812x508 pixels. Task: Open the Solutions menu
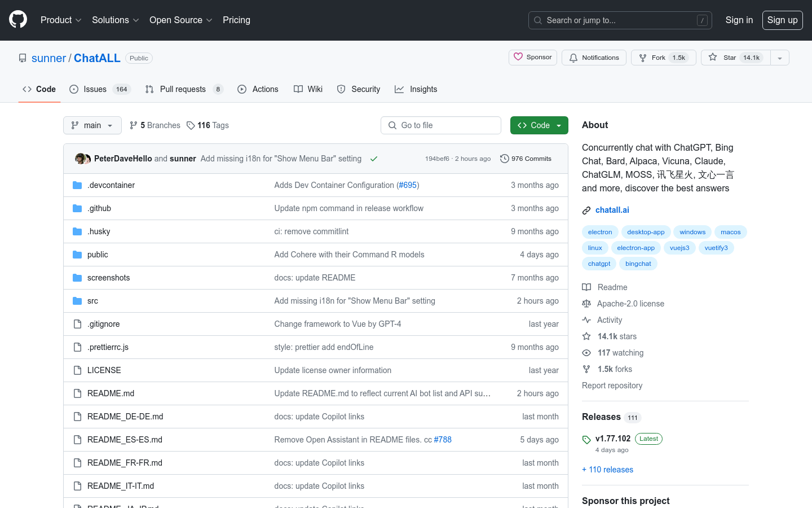[x=115, y=20]
